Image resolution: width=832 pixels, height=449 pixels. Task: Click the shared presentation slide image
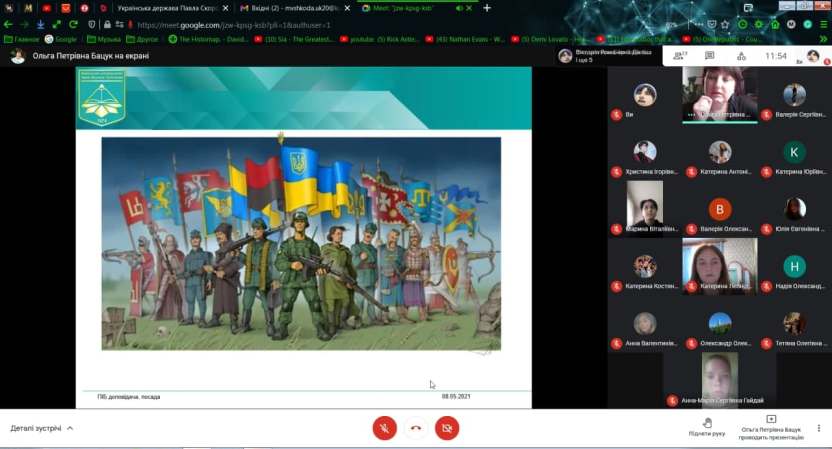[301, 244]
